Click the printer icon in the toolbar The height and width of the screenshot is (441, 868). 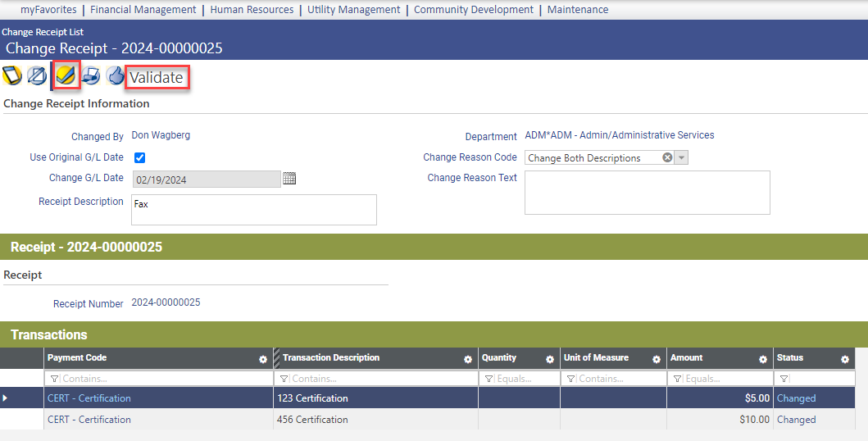tap(91, 75)
